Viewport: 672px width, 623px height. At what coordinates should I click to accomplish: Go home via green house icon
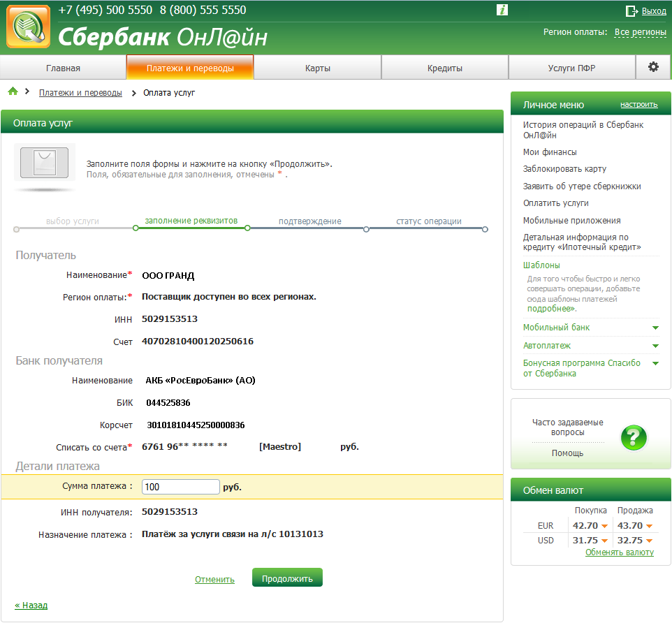click(x=13, y=91)
